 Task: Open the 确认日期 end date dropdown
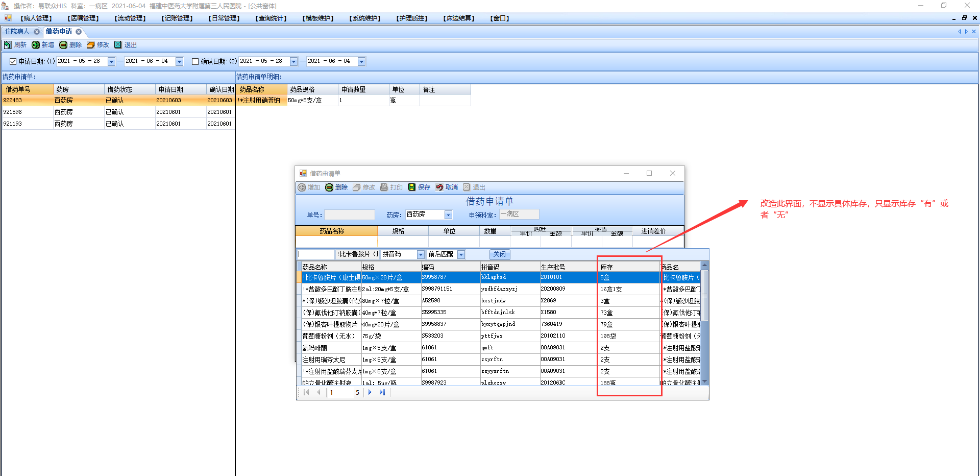coord(361,62)
